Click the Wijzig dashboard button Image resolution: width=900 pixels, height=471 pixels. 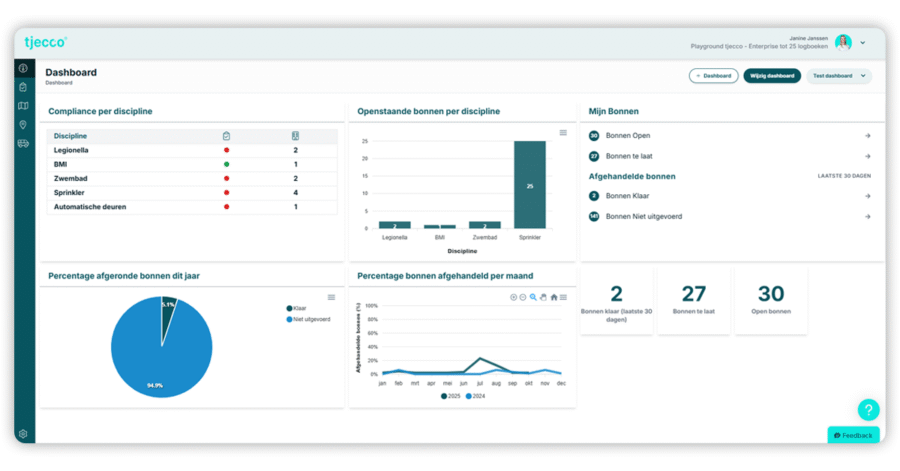pyautogui.click(x=772, y=76)
